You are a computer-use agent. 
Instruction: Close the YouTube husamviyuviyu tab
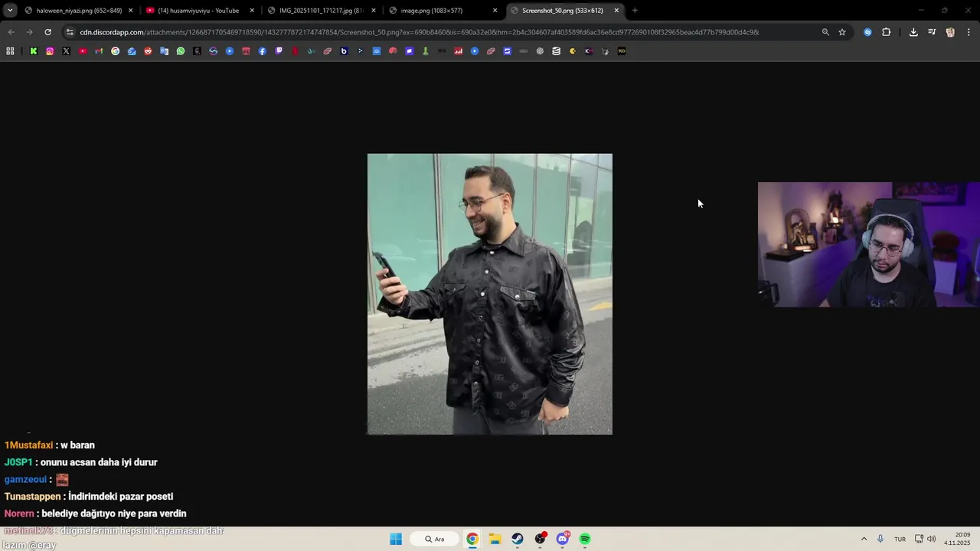coord(252,11)
